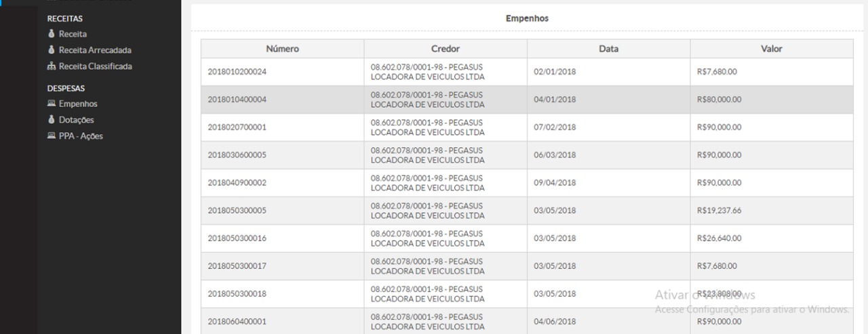868x334 pixels.
Task: Select empenho number 2018060400001
Action: pos(237,321)
